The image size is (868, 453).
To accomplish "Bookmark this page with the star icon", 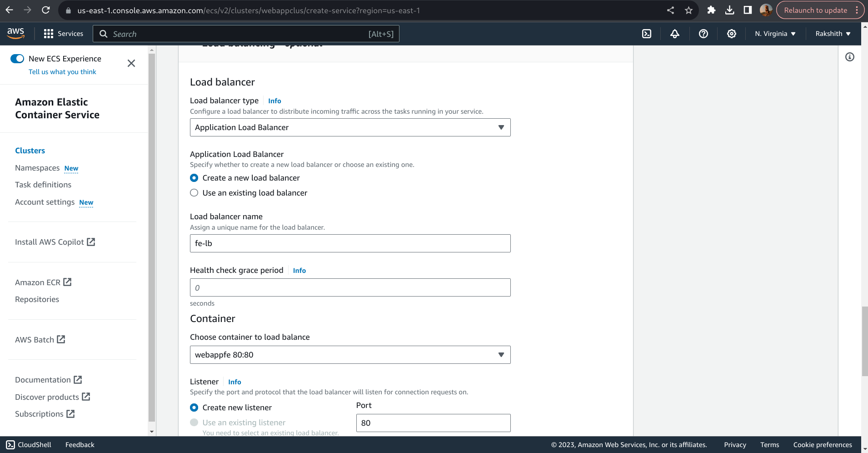I will click(688, 10).
